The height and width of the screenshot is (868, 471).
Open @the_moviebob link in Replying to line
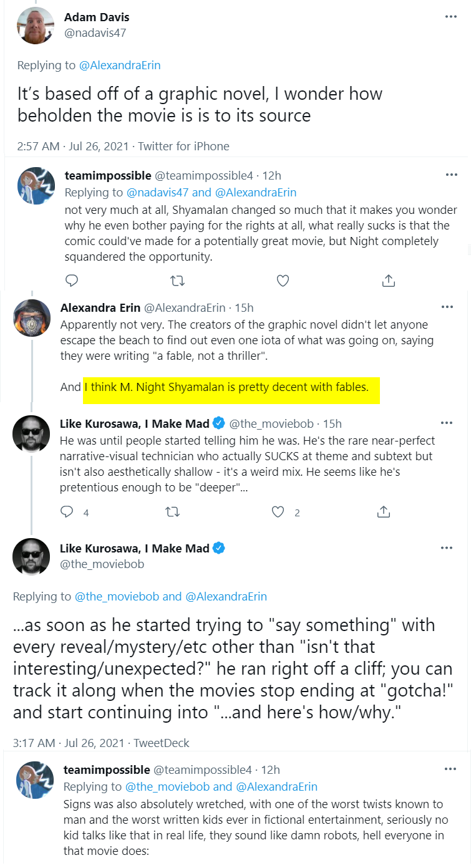click(x=117, y=596)
